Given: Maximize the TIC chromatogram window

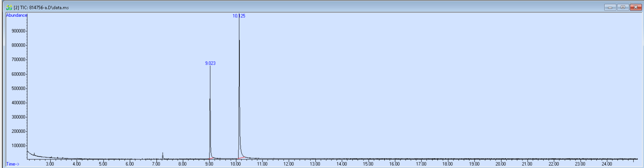Looking at the screenshot, I should [x=623, y=7].
